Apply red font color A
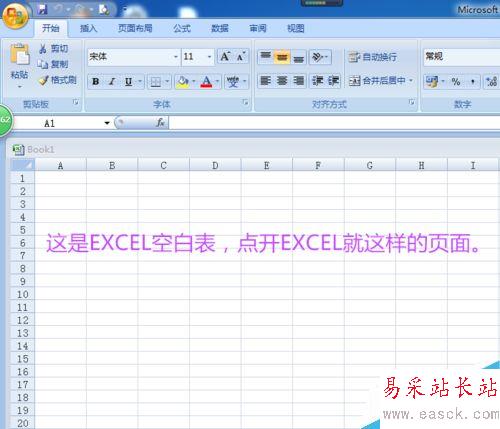Viewport: 500px width, 429px height. 206,81
